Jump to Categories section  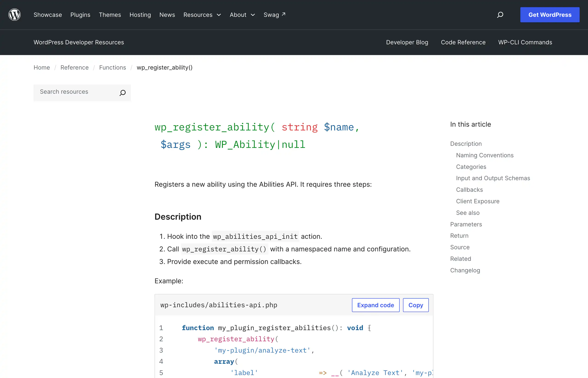(471, 167)
